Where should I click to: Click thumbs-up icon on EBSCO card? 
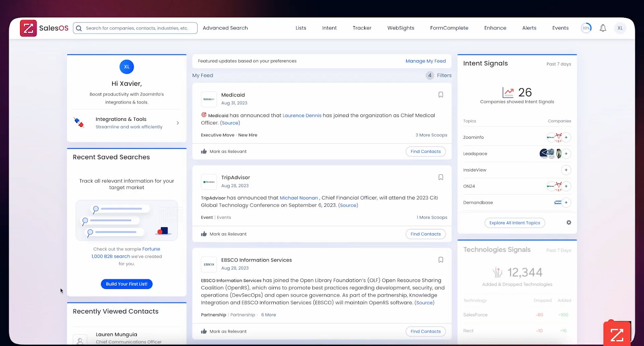pyautogui.click(x=204, y=331)
